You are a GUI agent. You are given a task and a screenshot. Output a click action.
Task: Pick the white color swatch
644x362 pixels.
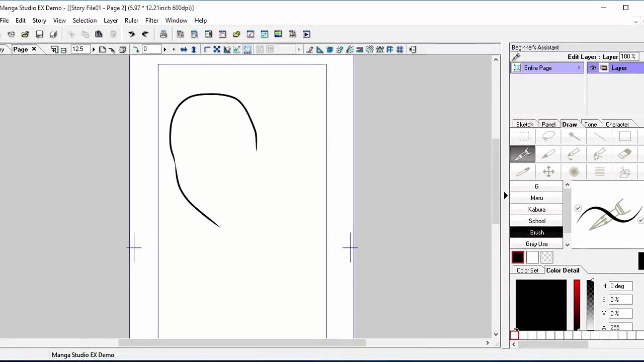pyautogui.click(x=532, y=258)
